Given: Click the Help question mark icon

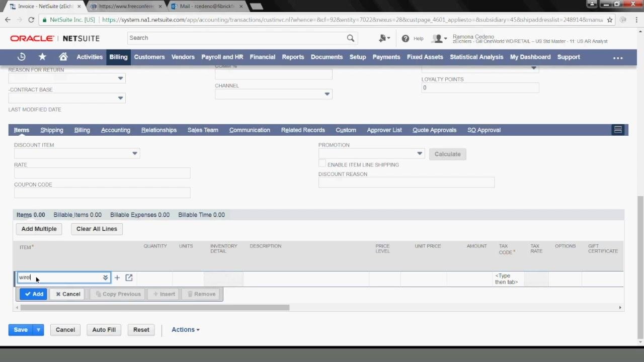Looking at the screenshot, I should click(x=406, y=38).
